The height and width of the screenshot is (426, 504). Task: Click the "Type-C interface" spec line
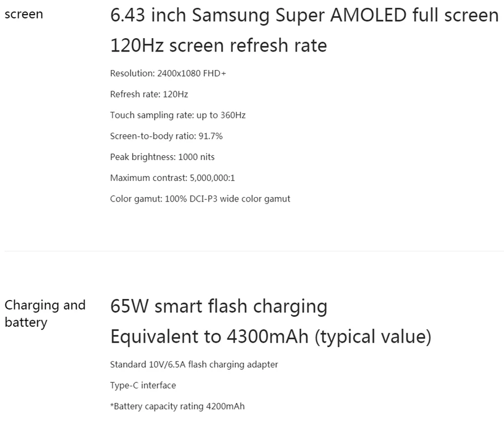click(143, 385)
